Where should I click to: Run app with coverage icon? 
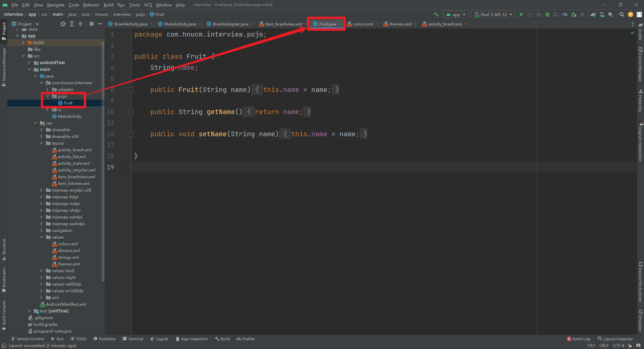click(x=556, y=14)
